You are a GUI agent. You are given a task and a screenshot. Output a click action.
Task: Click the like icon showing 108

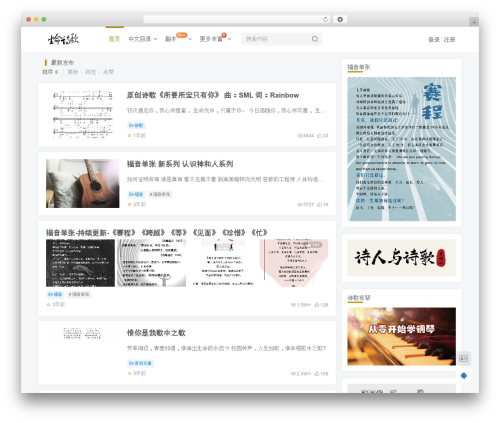pyautogui.click(x=317, y=374)
